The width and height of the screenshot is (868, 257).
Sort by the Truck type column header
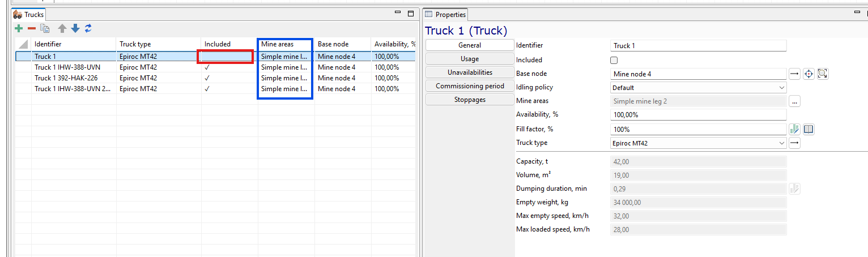[159, 44]
